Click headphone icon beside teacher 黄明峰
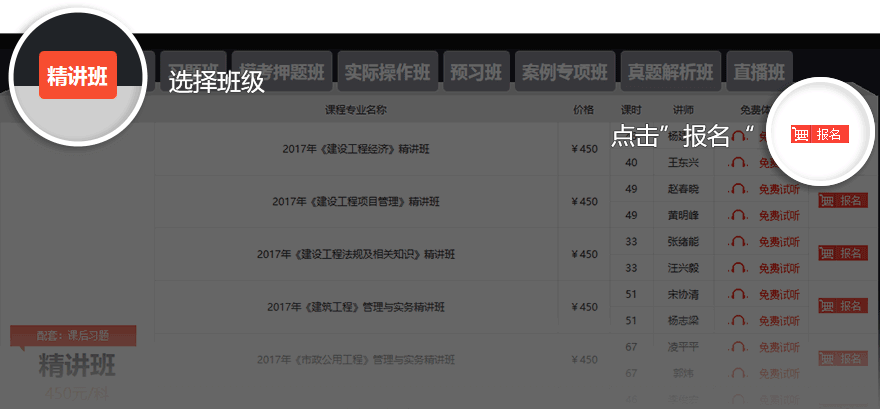The height and width of the screenshot is (409, 880). point(738,214)
